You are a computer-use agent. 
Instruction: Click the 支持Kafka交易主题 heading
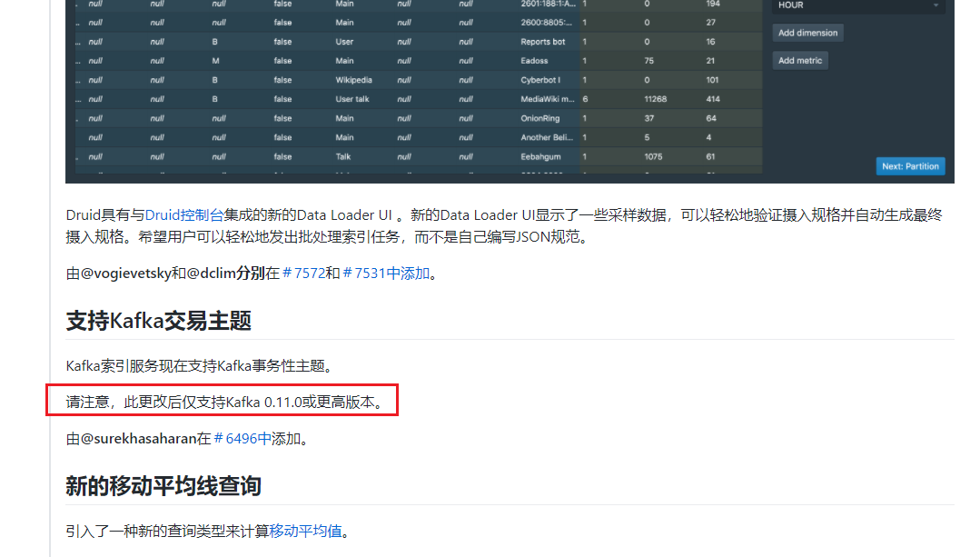[x=159, y=321]
